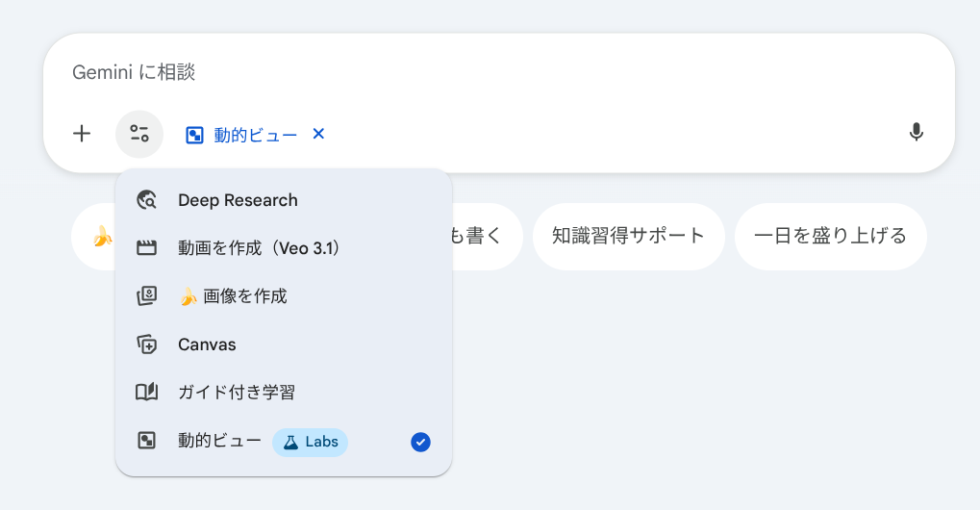The height and width of the screenshot is (510, 980).
Task: Remove the 動的ビュー chip with its X
Action: pyautogui.click(x=319, y=134)
